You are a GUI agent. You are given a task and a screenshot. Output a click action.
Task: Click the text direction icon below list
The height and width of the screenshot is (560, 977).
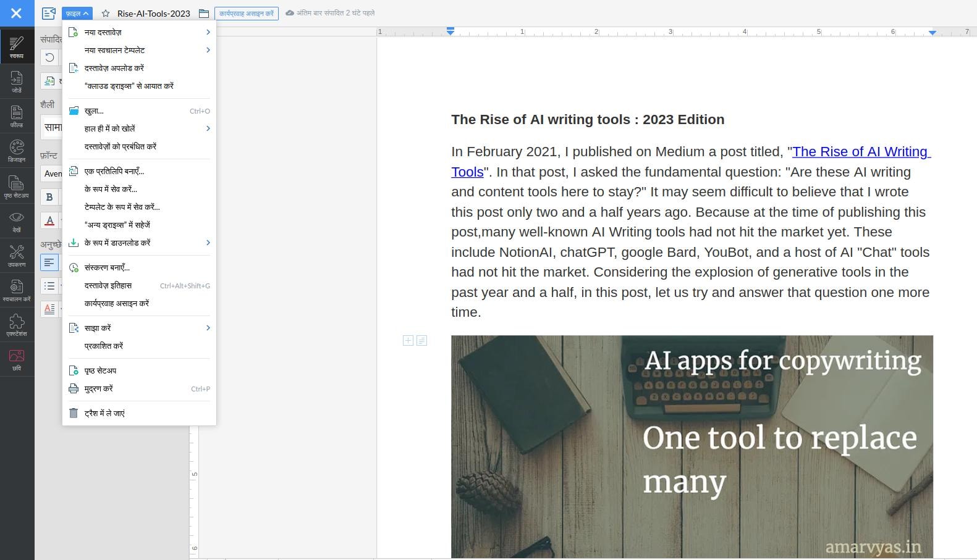[x=49, y=309]
